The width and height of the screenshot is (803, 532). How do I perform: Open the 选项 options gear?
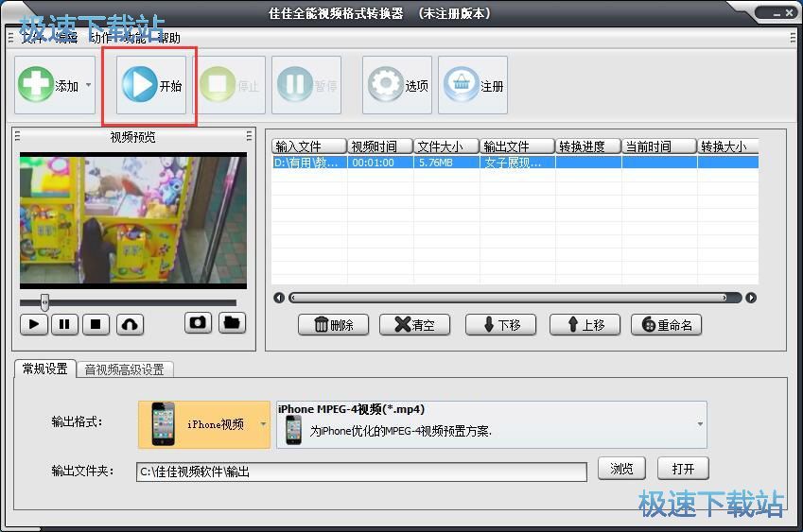coord(397,86)
